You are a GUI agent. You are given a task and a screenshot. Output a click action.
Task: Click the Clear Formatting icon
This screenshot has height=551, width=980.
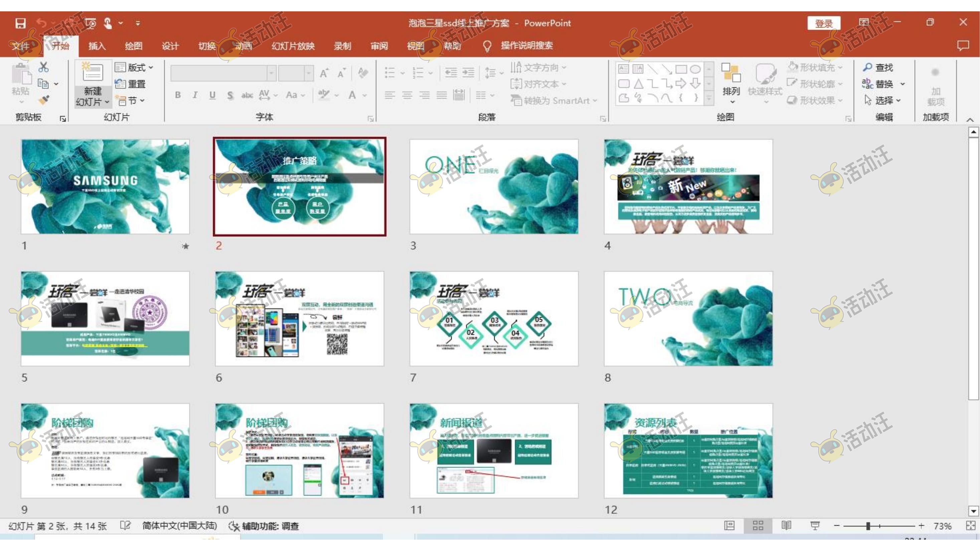(363, 73)
